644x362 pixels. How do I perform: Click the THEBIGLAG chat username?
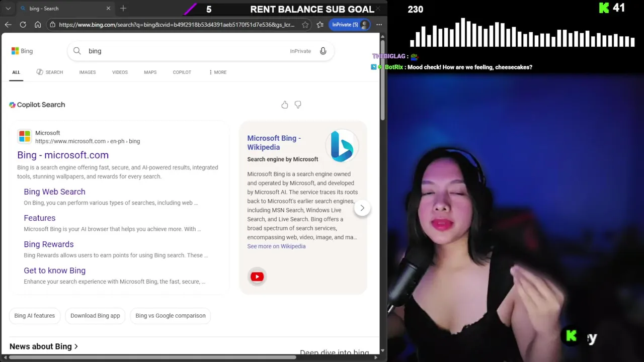click(x=389, y=56)
